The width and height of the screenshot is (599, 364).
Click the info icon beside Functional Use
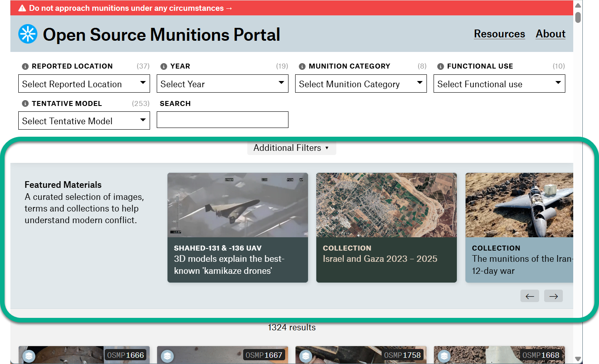tap(441, 66)
